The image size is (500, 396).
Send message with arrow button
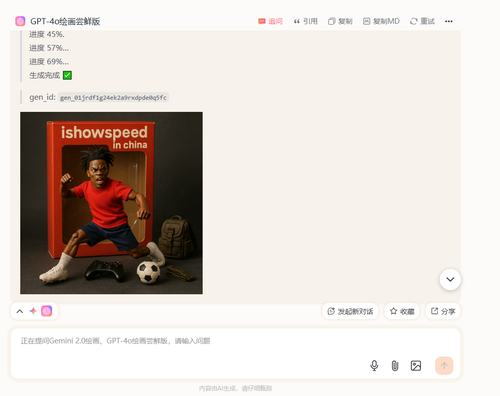click(444, 366)
